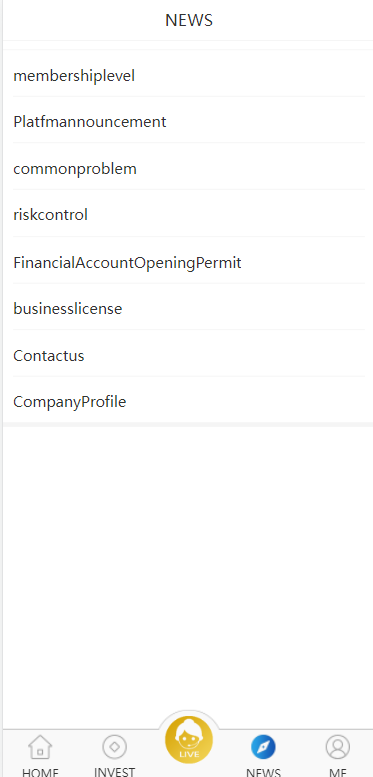Select the NEWS tab label at the bottom
Screen dimensions: 373x777
263,772
